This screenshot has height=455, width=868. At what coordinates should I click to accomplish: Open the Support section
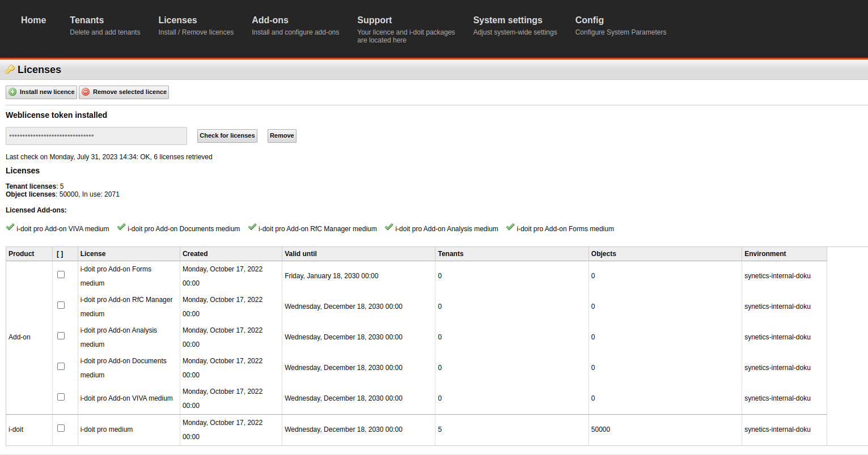(x=406, y=29)
